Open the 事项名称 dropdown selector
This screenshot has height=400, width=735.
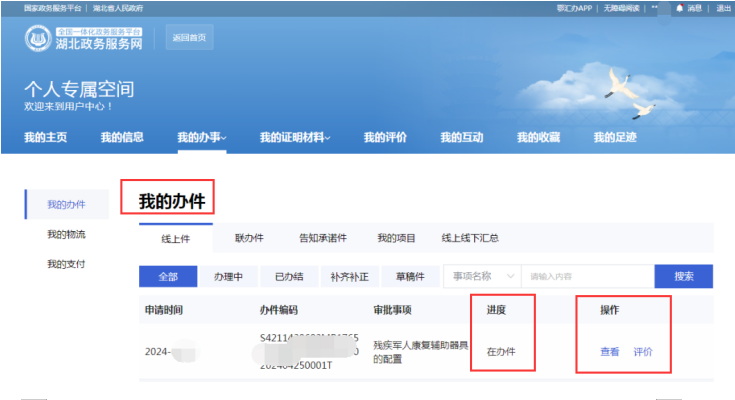coord(484,276)
